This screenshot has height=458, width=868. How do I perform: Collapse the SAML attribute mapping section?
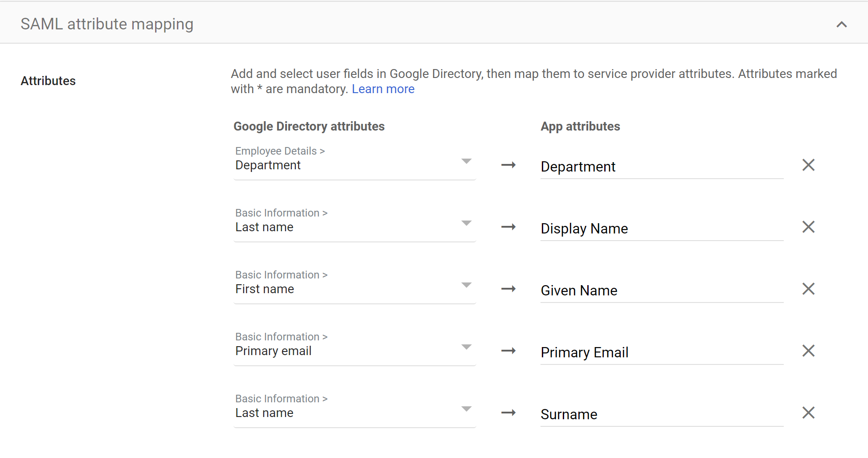pos(841,25)
